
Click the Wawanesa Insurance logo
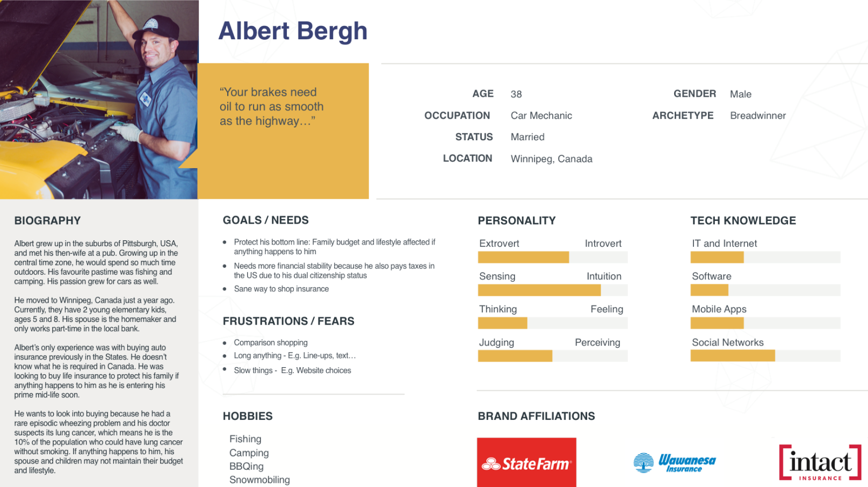tap(675, 462)
